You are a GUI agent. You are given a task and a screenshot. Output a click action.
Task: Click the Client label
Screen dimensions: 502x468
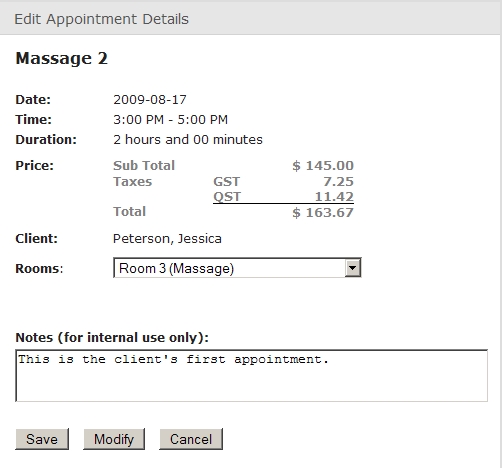tap(37, 239)
